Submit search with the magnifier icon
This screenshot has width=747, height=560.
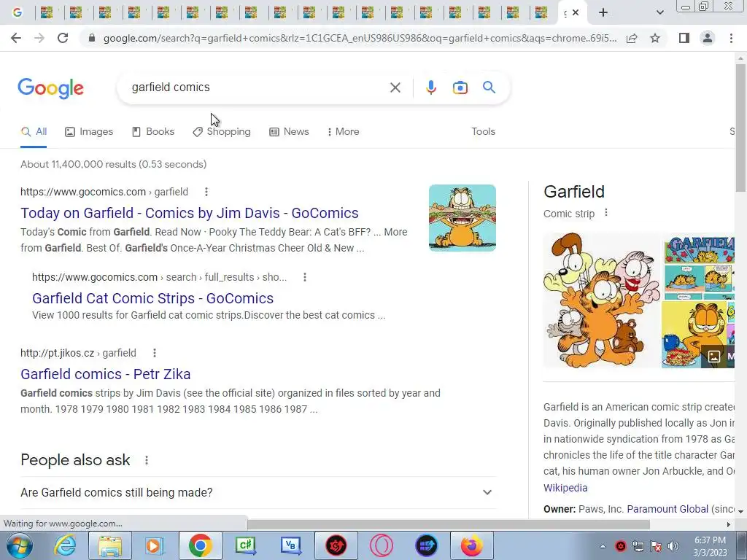coord(489,87)
